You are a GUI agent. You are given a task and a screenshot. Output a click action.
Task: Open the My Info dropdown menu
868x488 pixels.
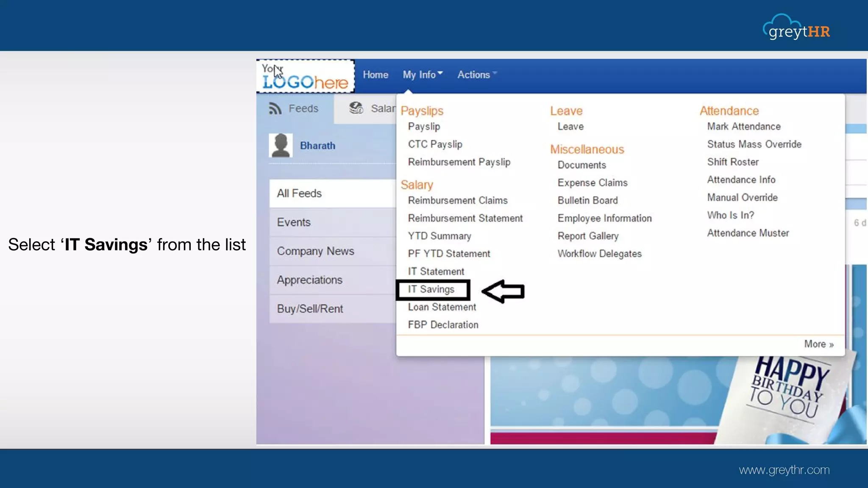pyautogui.click(x=422, y=75)
